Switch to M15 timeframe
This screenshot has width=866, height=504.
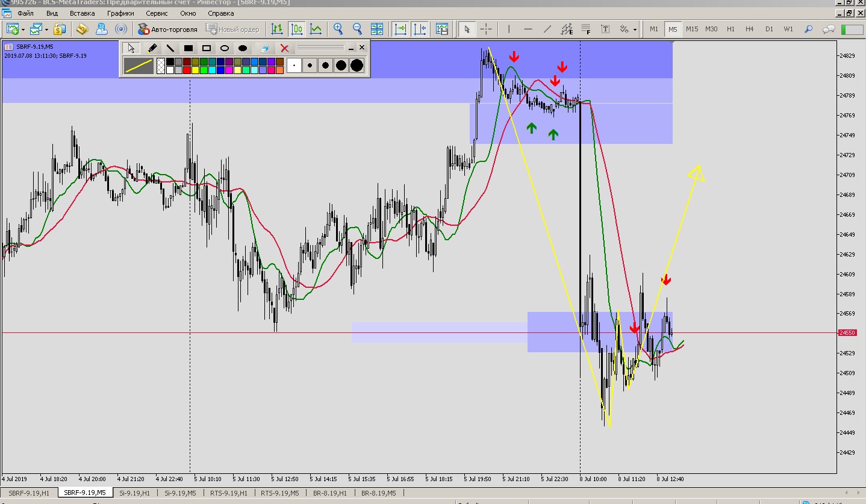pyautogui.click(x=692, y=29)
